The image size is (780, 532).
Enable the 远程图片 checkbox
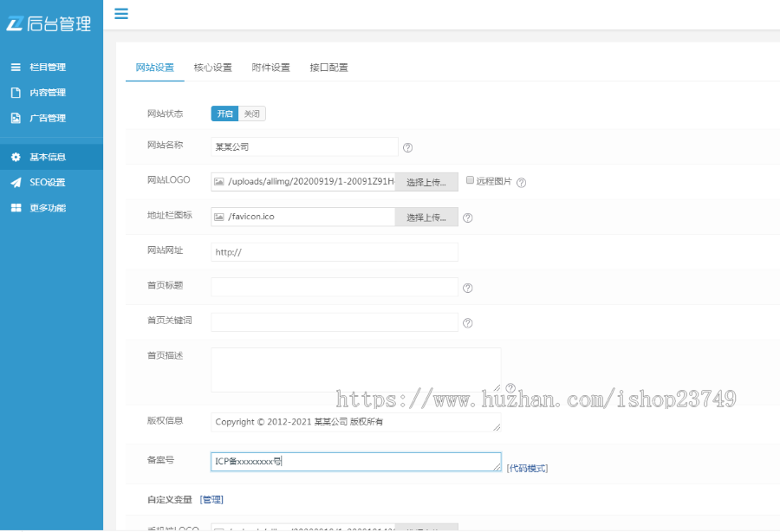(470, 181)
